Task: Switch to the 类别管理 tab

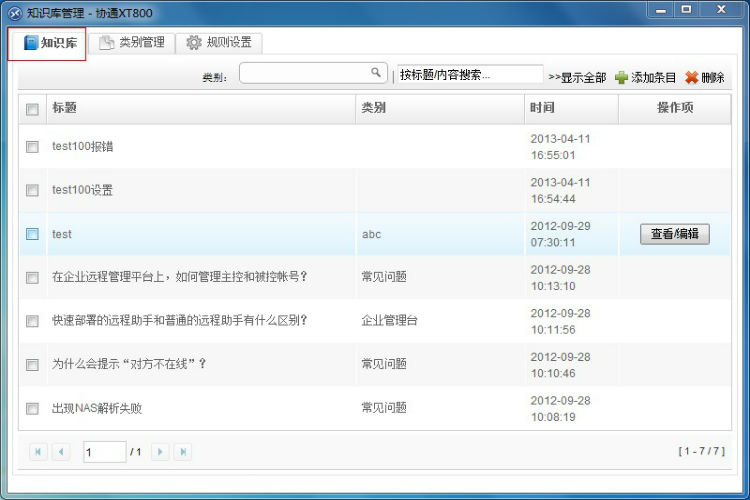Action: tap(132, 43)
